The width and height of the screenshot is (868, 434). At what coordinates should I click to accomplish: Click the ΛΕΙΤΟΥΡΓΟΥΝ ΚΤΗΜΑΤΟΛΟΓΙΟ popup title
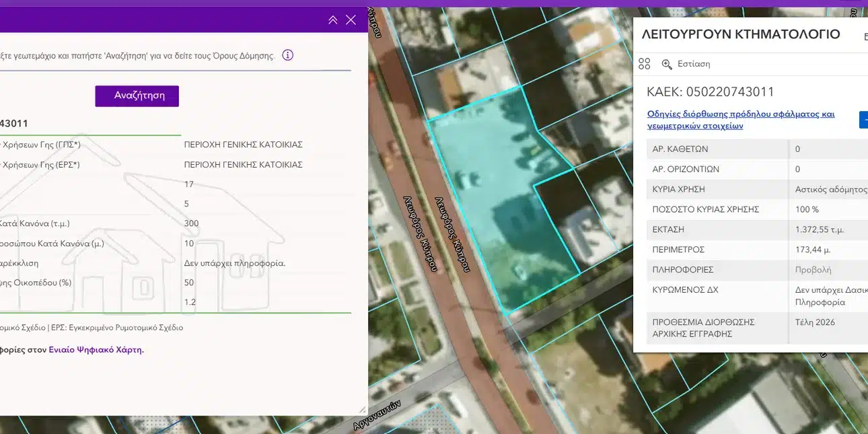tap(740, 34)
